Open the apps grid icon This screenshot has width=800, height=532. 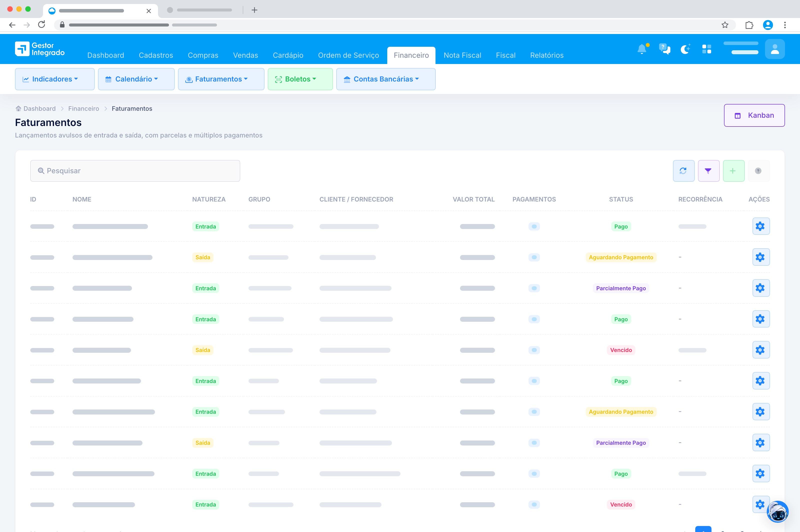(707, 49)
